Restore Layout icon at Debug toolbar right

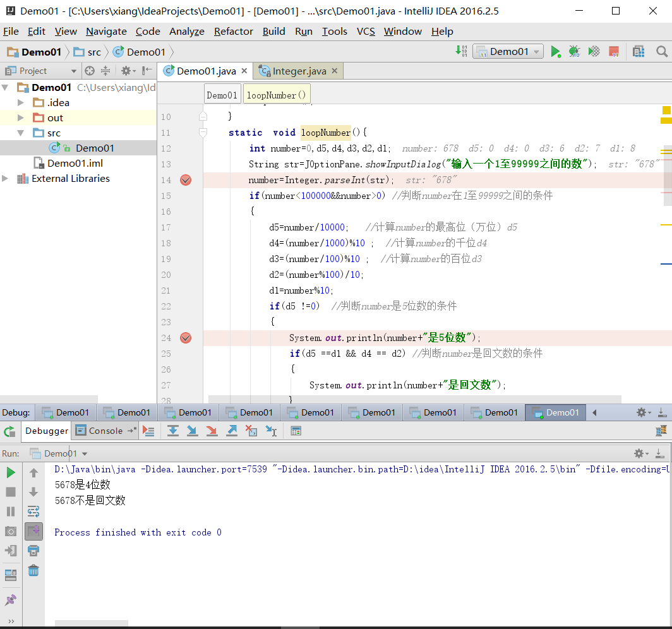pyautogui.click(x=661, y=431)
